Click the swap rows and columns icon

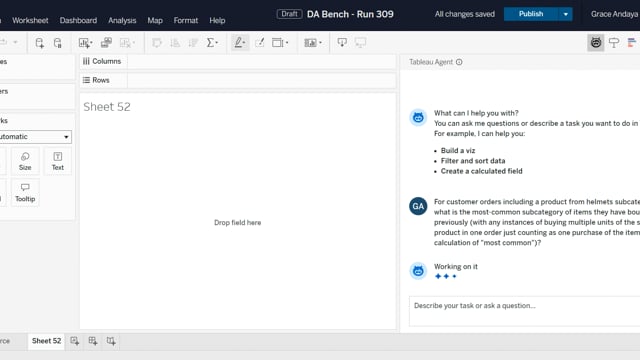[x=157, y=43]
